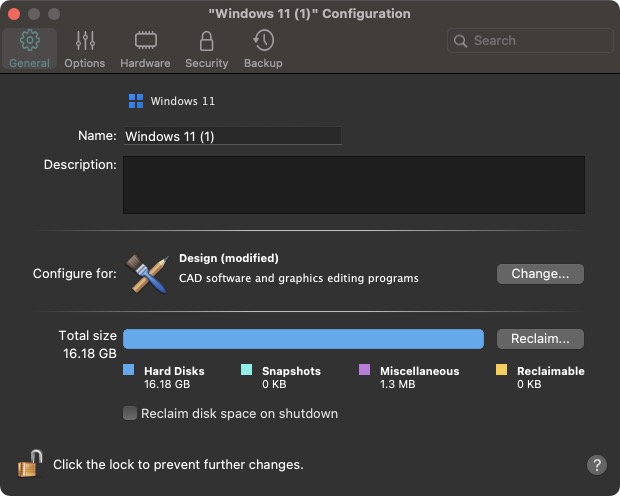The image size is (620, 496).
Task: Click the Miscellaneous purple legend swatch
Action: pyautogui.click(x=364, y=370)
